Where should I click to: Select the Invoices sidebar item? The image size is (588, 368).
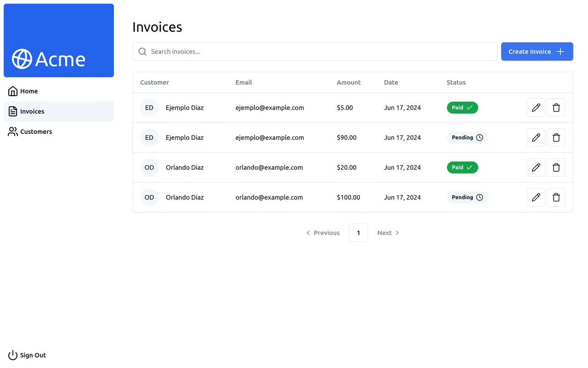coord(32,111)
